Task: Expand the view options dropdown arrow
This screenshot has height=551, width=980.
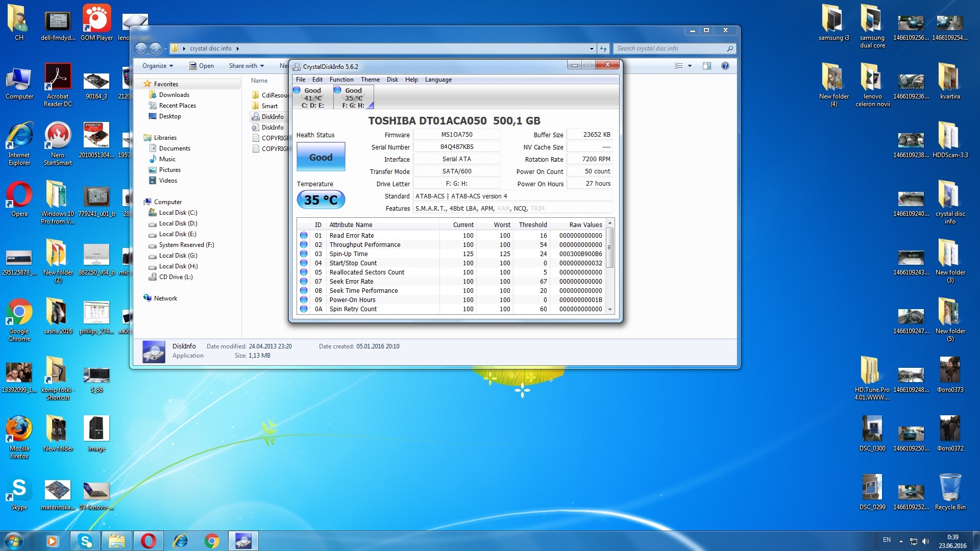Action: point(690,66)
